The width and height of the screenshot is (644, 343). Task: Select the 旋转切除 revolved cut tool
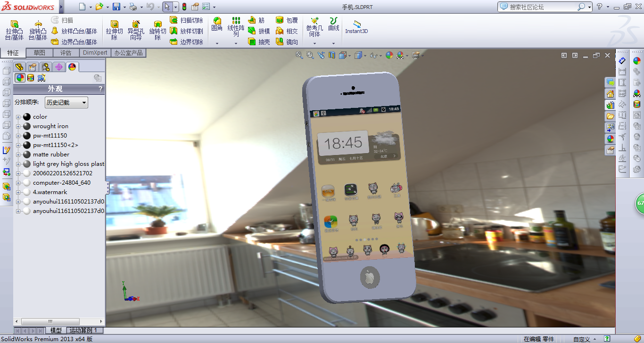coord(157,30)
